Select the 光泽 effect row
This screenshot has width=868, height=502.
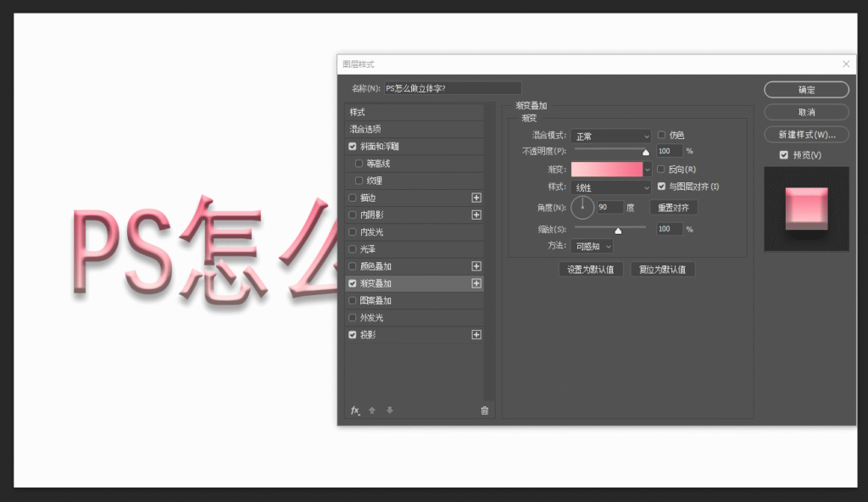tap(414, 249)
